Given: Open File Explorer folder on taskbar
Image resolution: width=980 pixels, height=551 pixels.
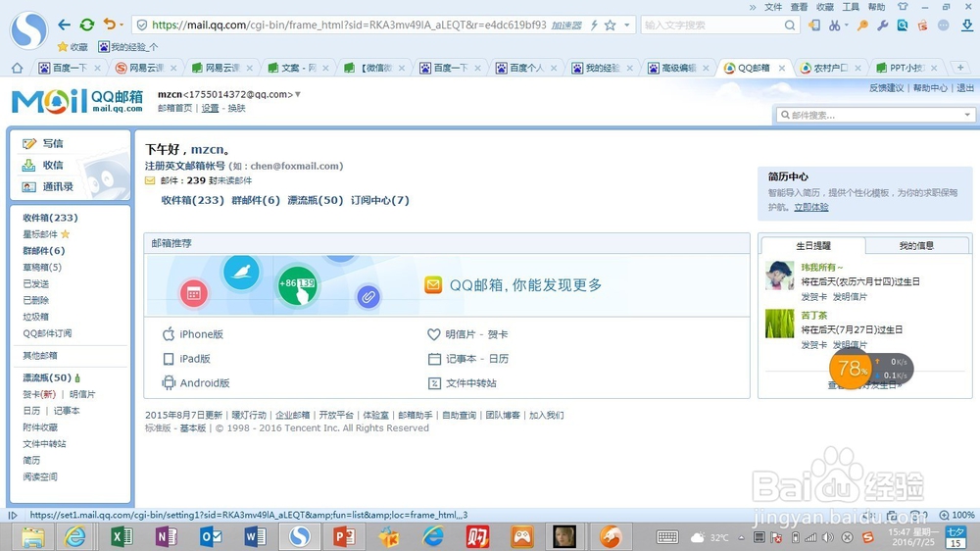Looking at the screenshot, I should coord(32,537).
